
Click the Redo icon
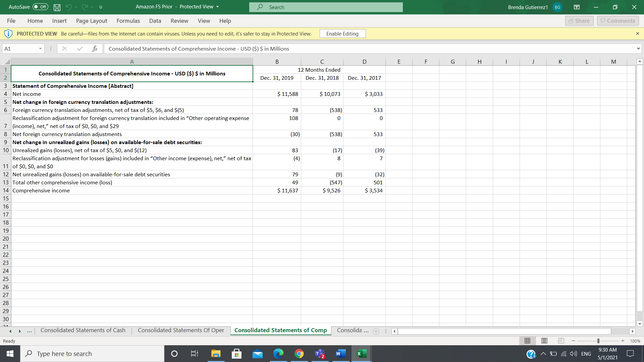click(x=85, y=7)
